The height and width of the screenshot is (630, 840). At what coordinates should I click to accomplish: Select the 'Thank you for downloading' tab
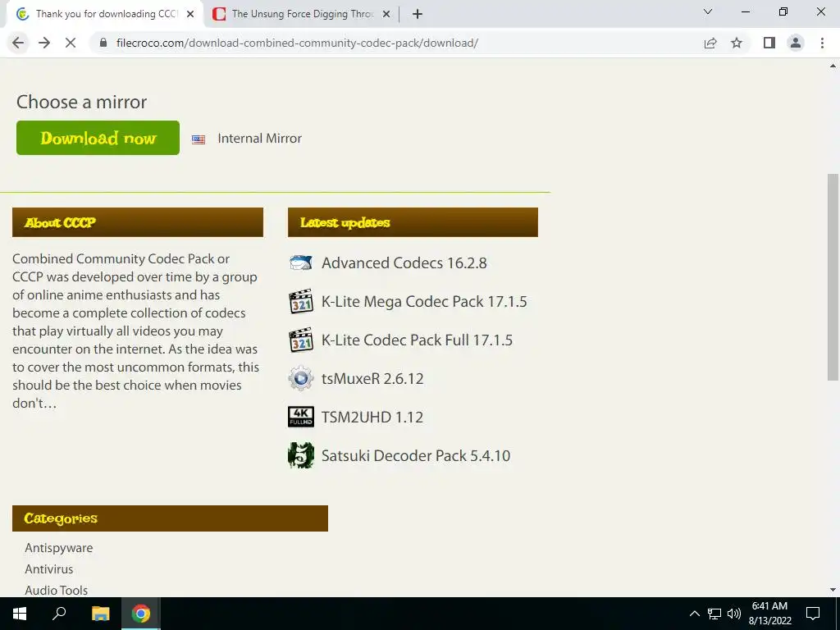click(104, 15)
